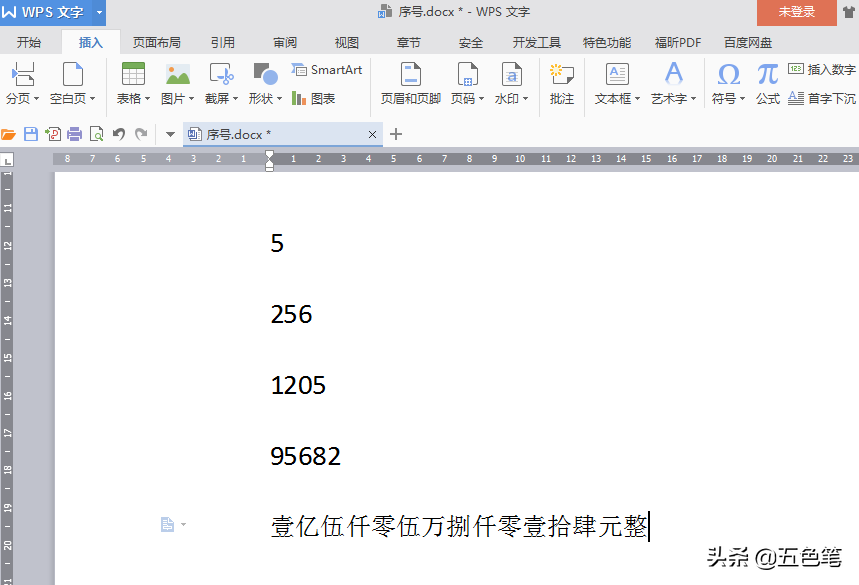
Task: Click the number 95682 in document
Action: point(306,456)
